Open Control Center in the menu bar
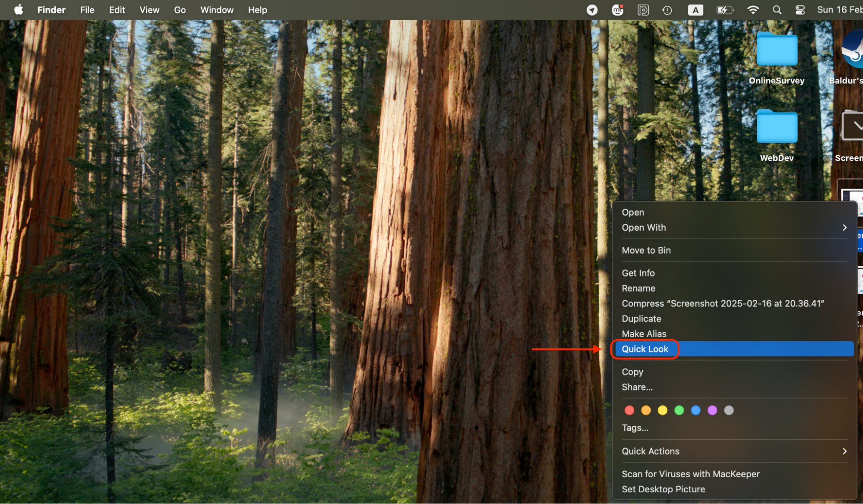 pos(800,9)
